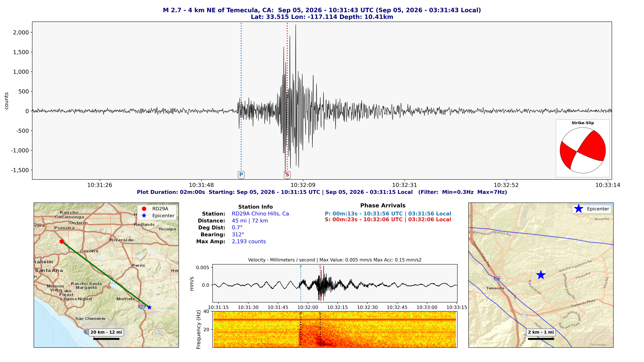Click the Route 79 shield on the local map

point(524,315)
